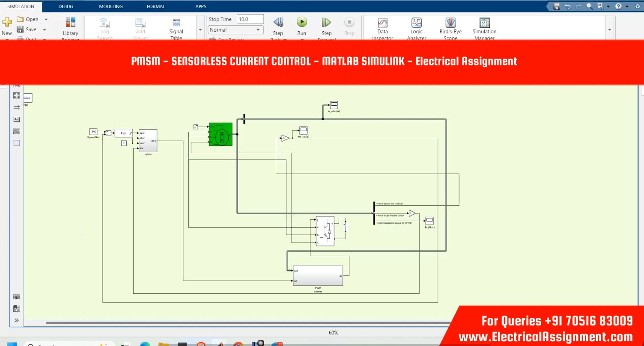Click the Fit to View icon
Image resolution: width=644 pixels, height=346 pixels.
(17, 95)
